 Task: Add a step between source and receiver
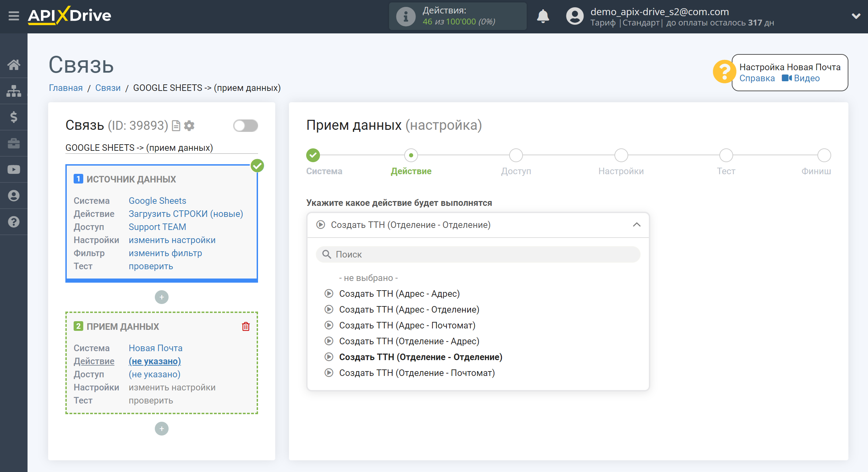pos(162,297)
